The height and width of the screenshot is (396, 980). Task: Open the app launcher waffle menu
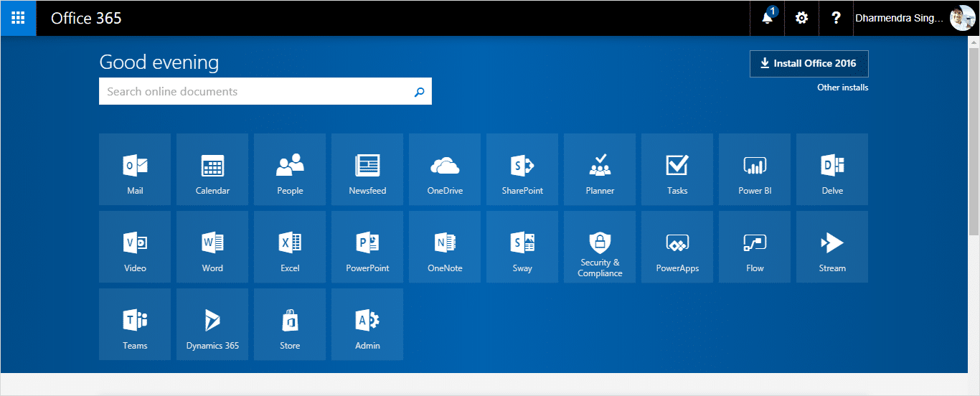click(18, 18)
